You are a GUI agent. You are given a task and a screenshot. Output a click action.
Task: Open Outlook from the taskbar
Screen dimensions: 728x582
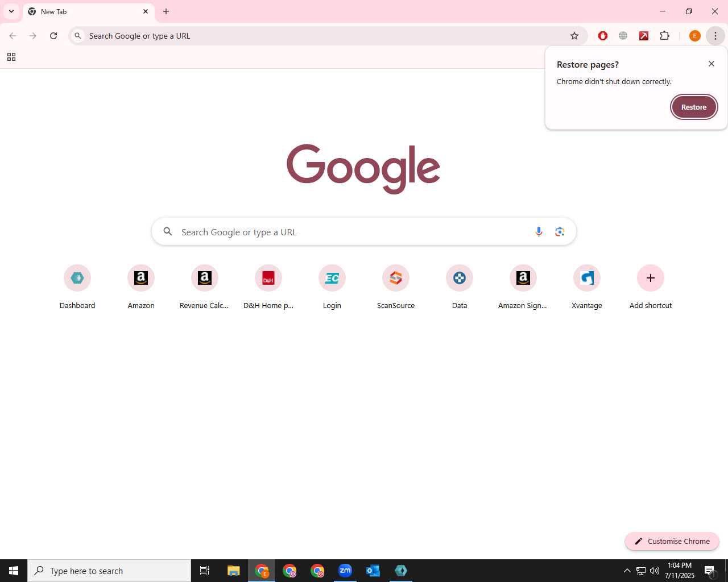tap(373, 571)
